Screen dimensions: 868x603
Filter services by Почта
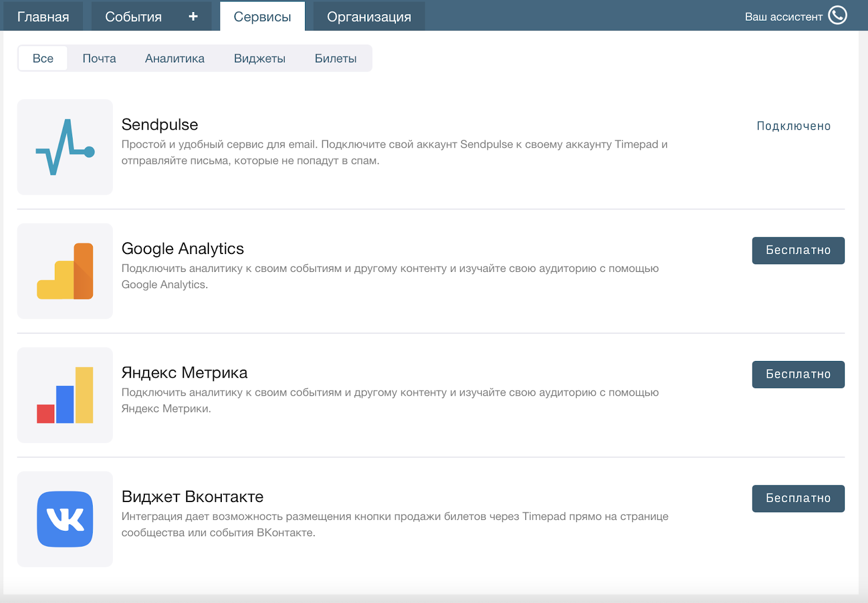pyautogui.click(x=99, y=58)
